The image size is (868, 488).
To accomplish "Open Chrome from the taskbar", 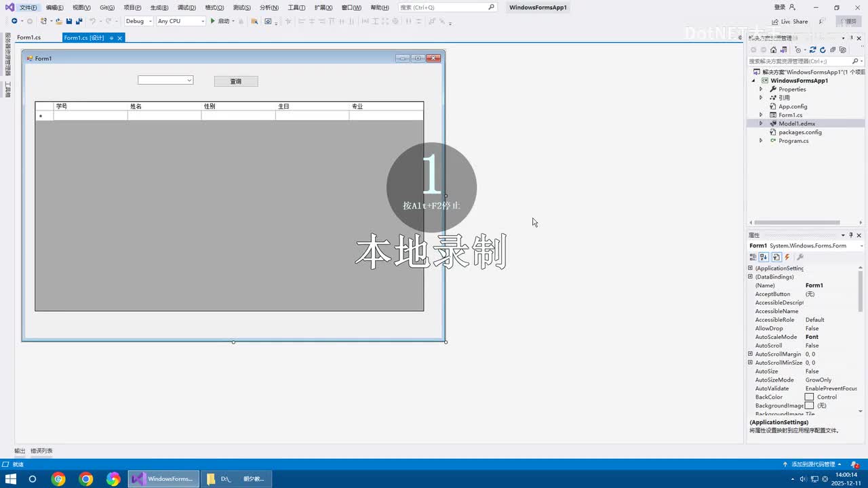I will 86,479.
